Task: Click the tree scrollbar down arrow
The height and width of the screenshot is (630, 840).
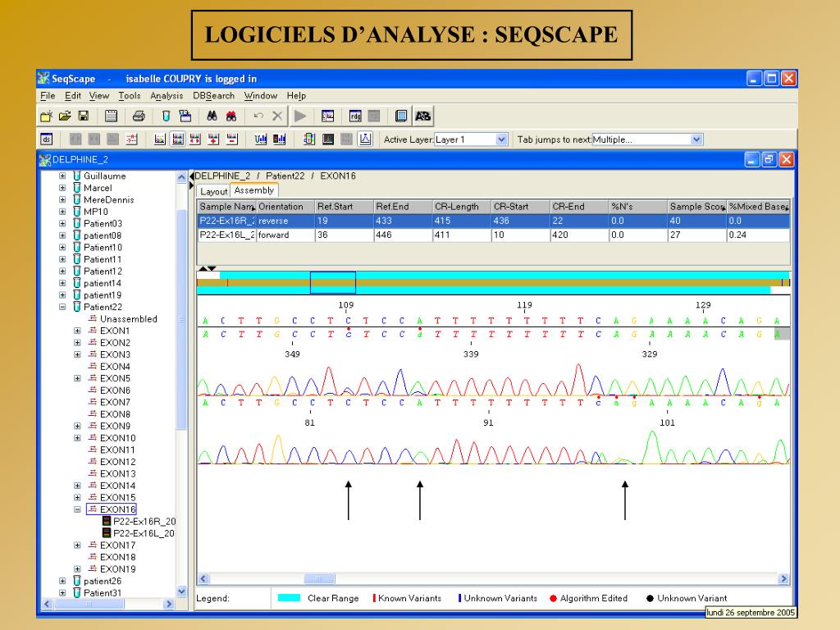Action: tap(181, 591)
